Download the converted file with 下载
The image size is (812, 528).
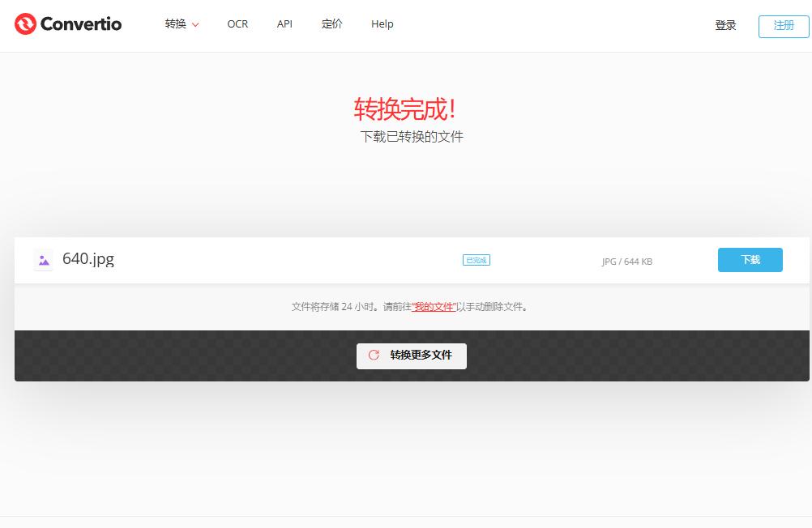point(750,260)
